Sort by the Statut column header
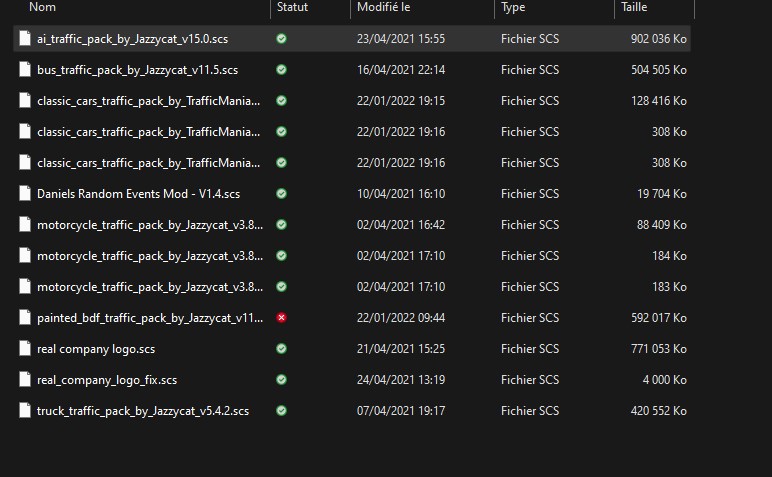 292,7
